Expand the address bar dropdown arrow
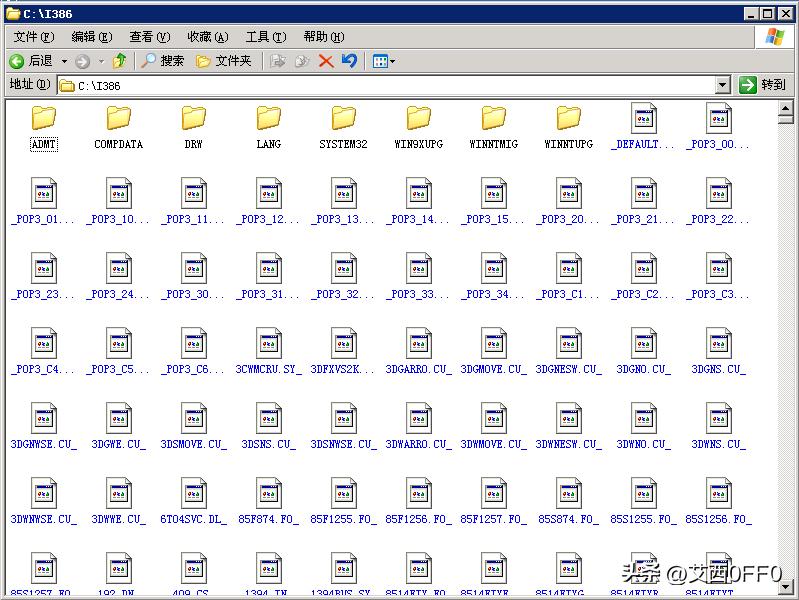 (x=723, y=86)
